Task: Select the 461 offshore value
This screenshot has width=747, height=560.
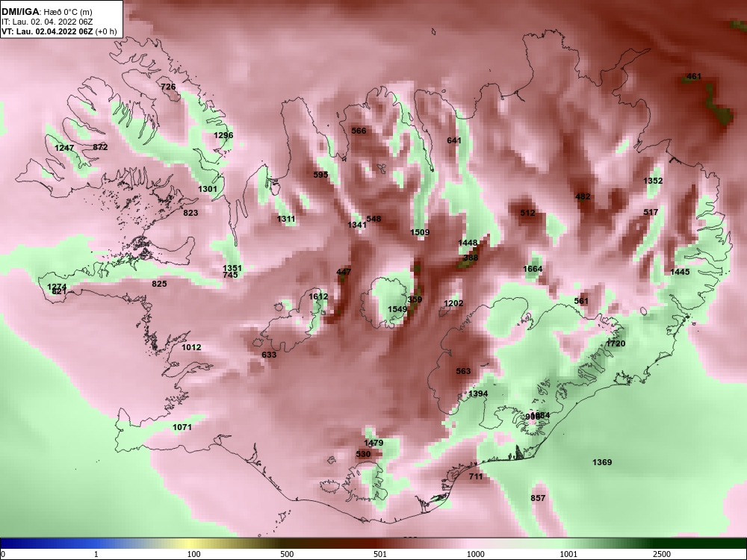Action: click(694, 77)
